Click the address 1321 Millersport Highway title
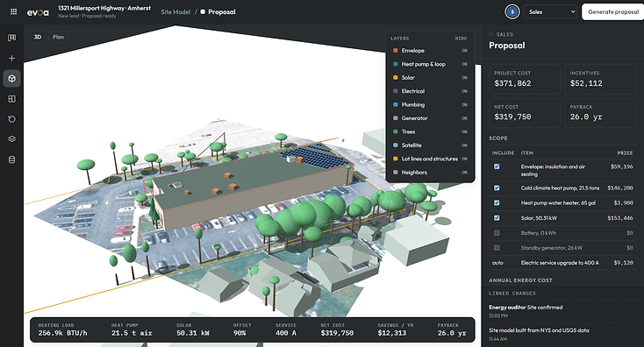 coord(104,8)
